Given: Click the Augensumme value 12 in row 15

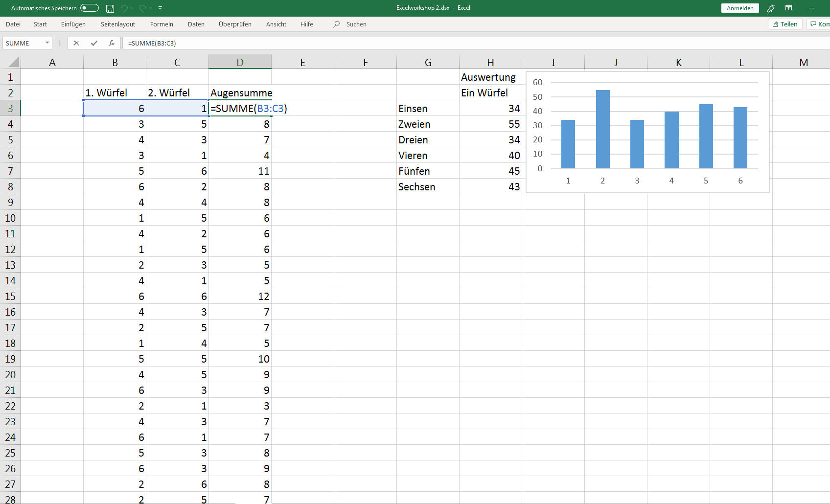Looking at the screenshot, I should 240,296.
